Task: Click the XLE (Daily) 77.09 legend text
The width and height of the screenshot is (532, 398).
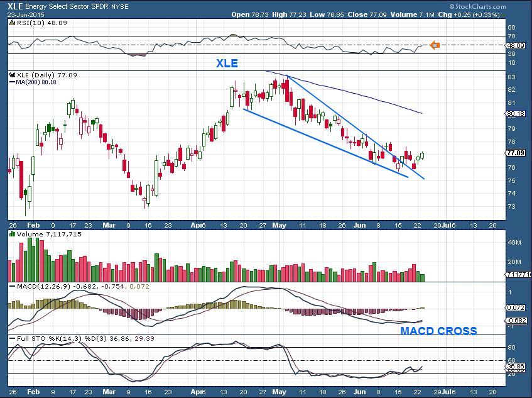Action: click(x=47, y=75)
